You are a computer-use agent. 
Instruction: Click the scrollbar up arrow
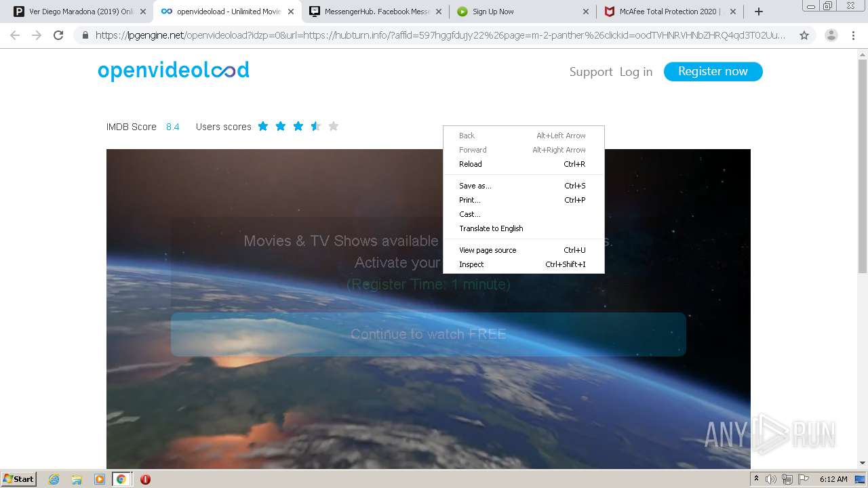(863, 54)
